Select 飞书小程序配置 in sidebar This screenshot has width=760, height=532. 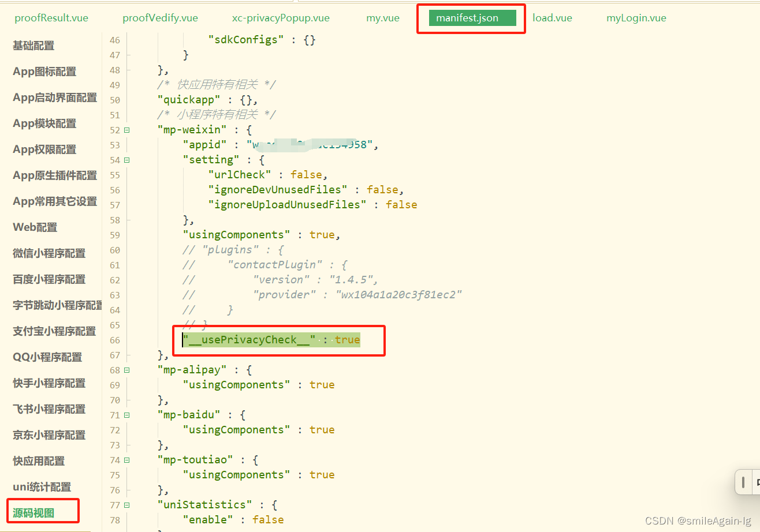pos(49,409)
